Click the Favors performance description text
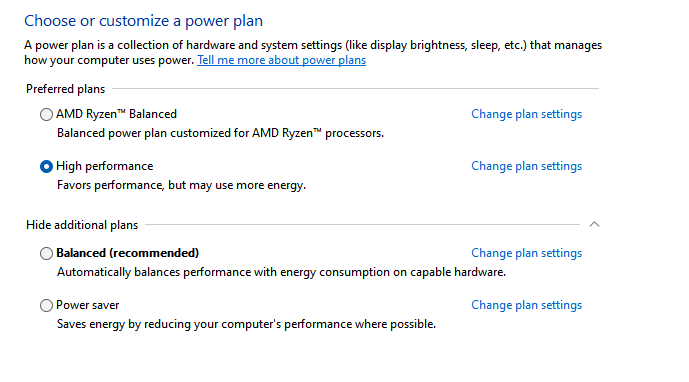The image size is (689, 382). click(x=181, y=185)
